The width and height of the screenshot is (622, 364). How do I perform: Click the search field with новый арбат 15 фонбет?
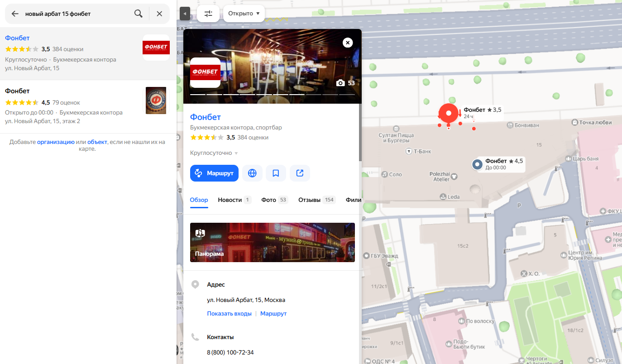[x=77, y=14]
